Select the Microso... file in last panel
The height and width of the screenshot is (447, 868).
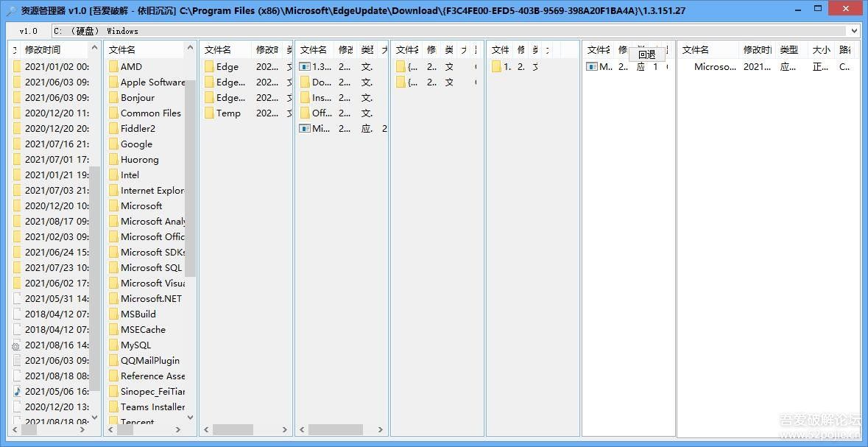(x=715, y=66)
